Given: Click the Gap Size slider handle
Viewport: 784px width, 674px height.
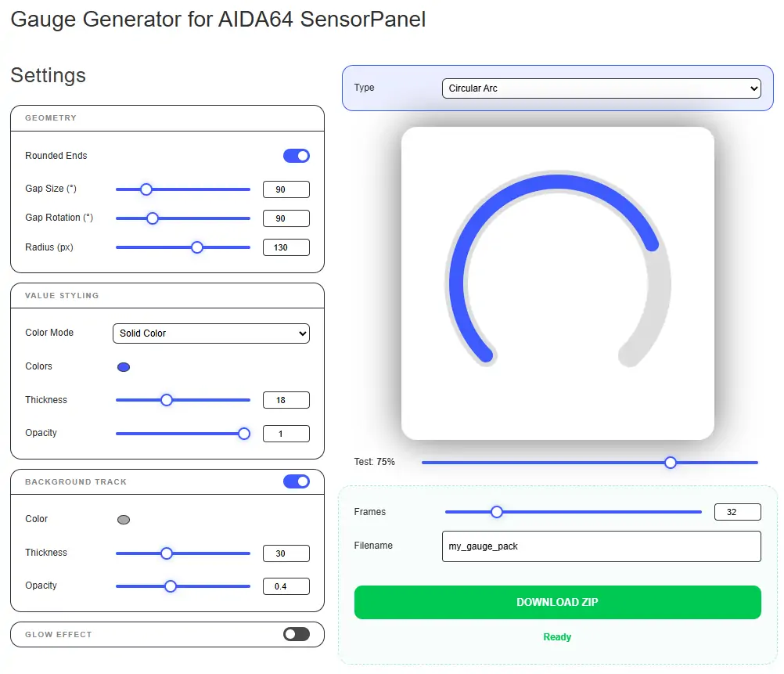Looking at the screenshot, I should (x=146, y=189).
